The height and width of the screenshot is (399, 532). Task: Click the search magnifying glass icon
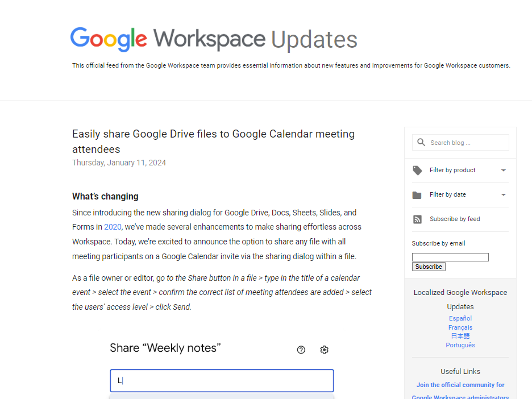[421, 142]
